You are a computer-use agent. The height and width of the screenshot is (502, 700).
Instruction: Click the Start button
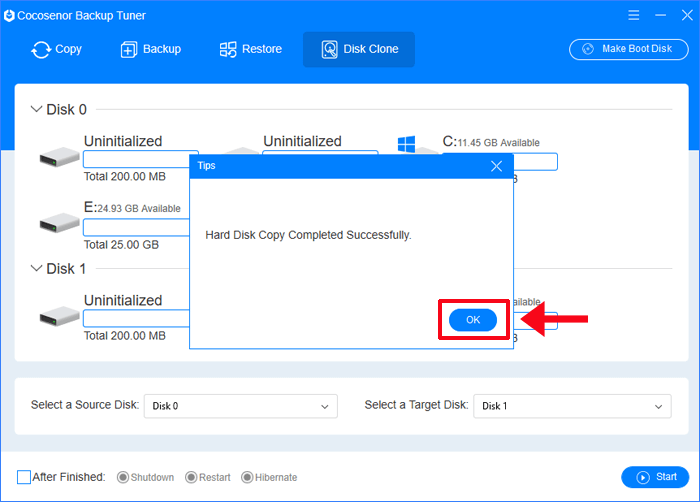pos(655,477)
